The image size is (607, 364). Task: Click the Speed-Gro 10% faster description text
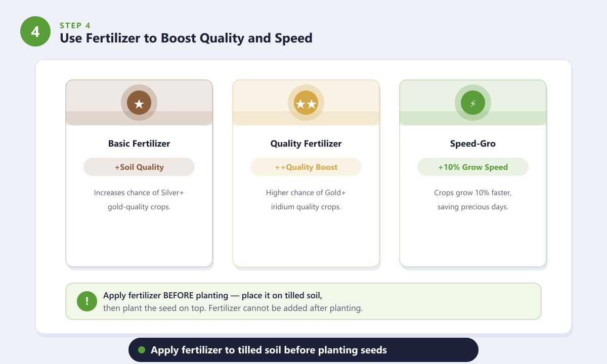(x=473, y=200)
